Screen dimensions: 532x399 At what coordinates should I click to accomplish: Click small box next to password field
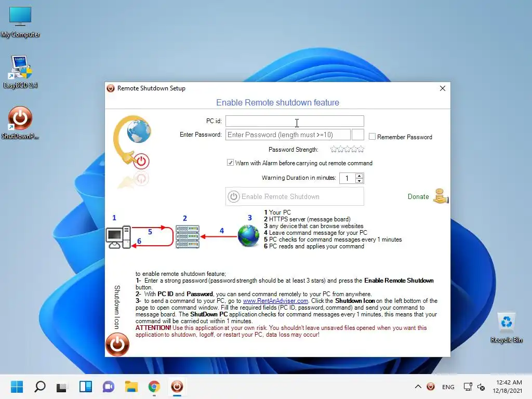357,135
